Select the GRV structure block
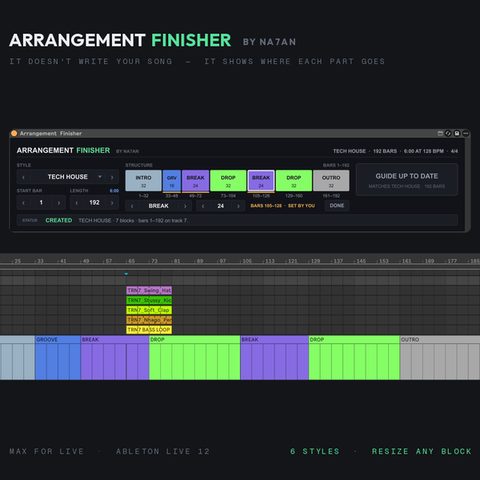 [172, 181]
